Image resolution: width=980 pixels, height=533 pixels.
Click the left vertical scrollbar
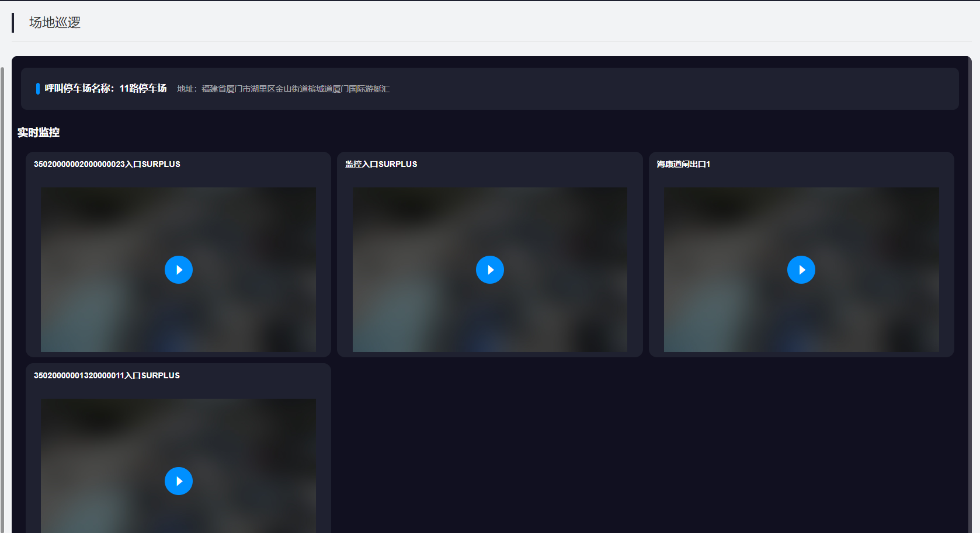click(x=2, y=292)
